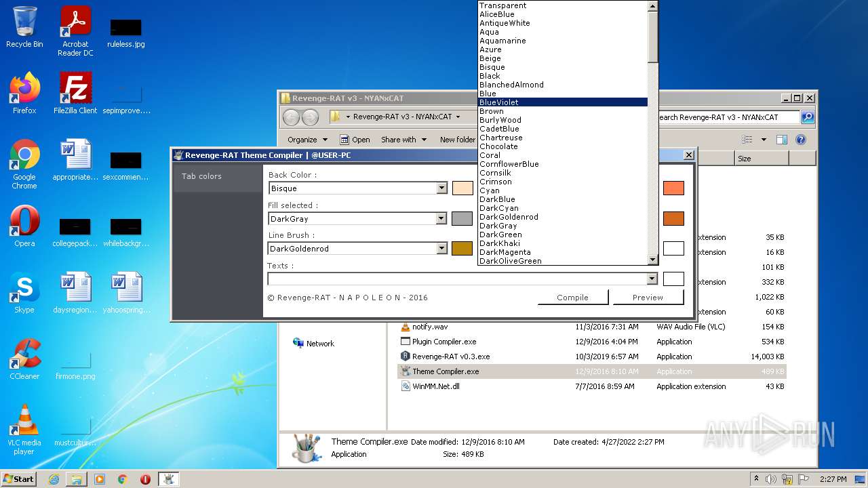868x488 pixels.
Task: Click the taskbar clock showing 2:27 PM
Action: 833,479
